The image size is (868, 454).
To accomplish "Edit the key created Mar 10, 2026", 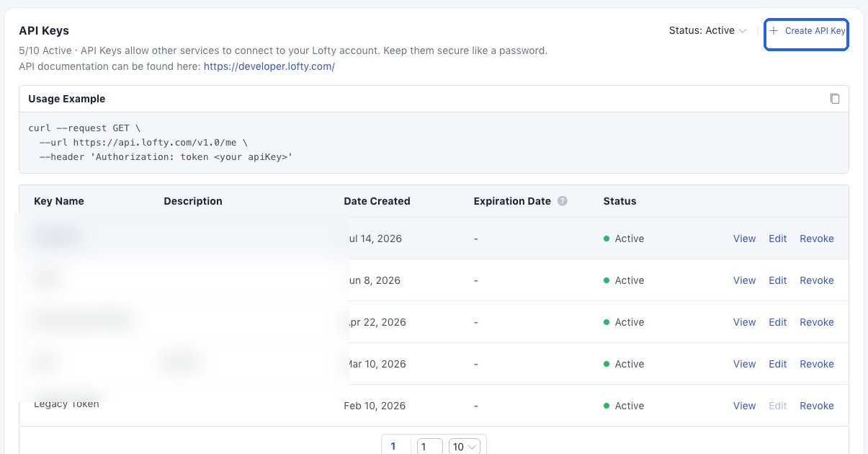I will click(777, 364).
